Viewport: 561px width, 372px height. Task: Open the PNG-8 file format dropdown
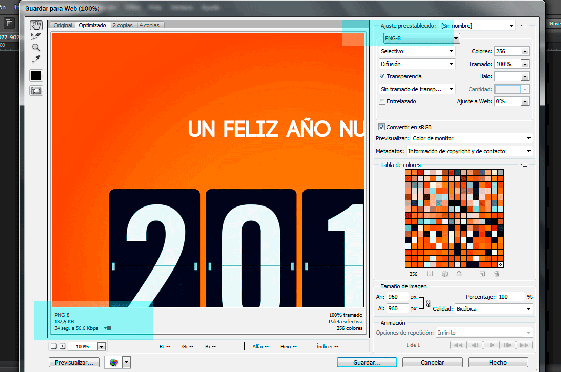point(421,38)
